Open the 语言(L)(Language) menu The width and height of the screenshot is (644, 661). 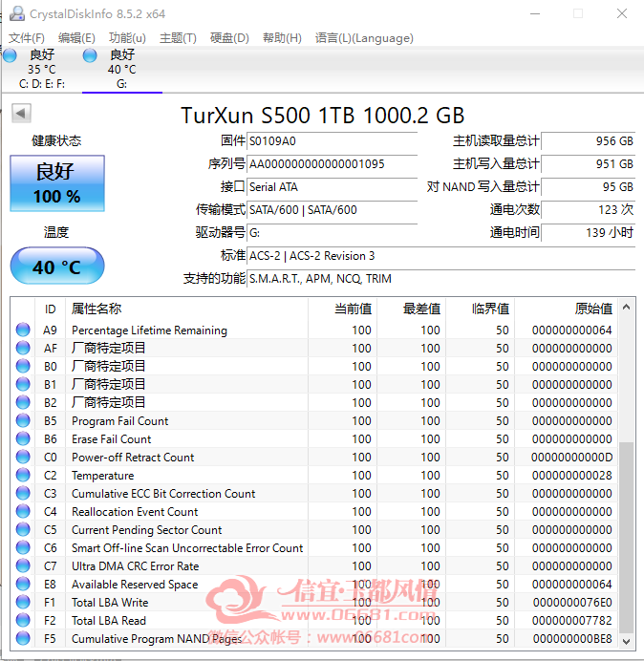(364, 38)
